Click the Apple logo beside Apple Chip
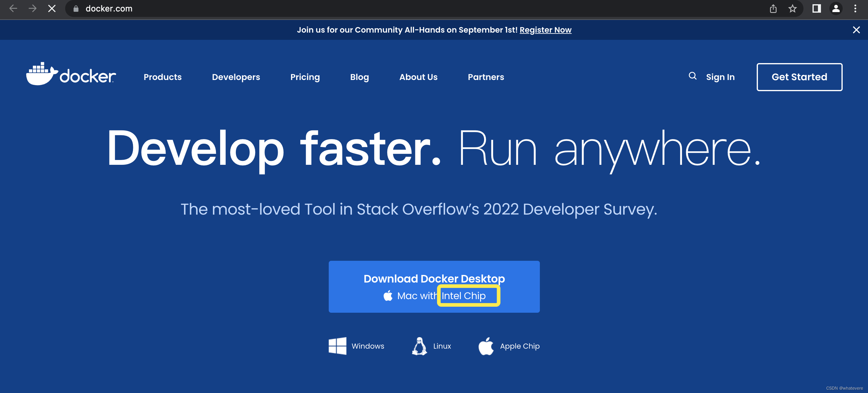868x393 pixels. (x=486, y=346)
